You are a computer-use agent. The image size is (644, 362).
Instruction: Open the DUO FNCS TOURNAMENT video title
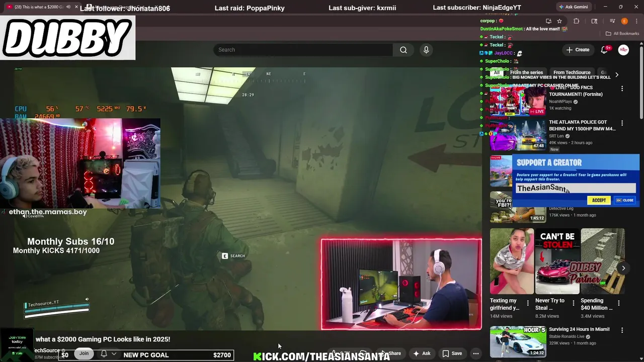tap(576, 91)
